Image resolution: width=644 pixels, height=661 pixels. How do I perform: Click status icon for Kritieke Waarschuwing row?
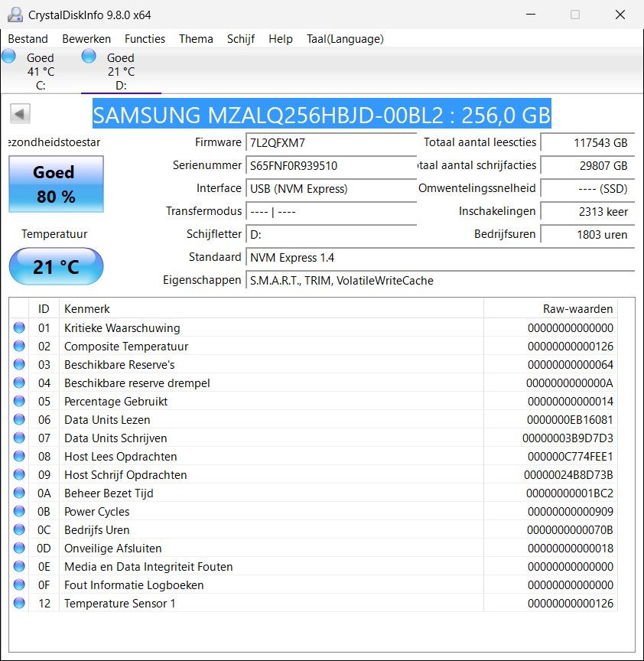(19, 327)
